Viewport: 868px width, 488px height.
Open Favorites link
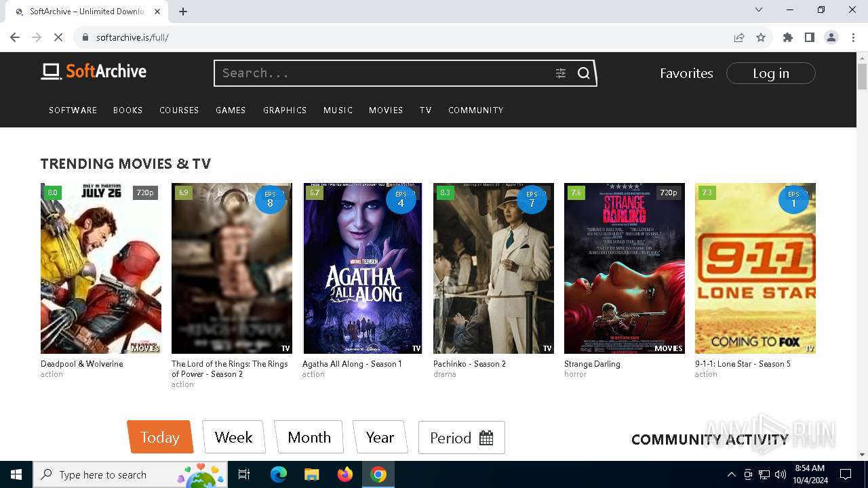coord(686,73)
